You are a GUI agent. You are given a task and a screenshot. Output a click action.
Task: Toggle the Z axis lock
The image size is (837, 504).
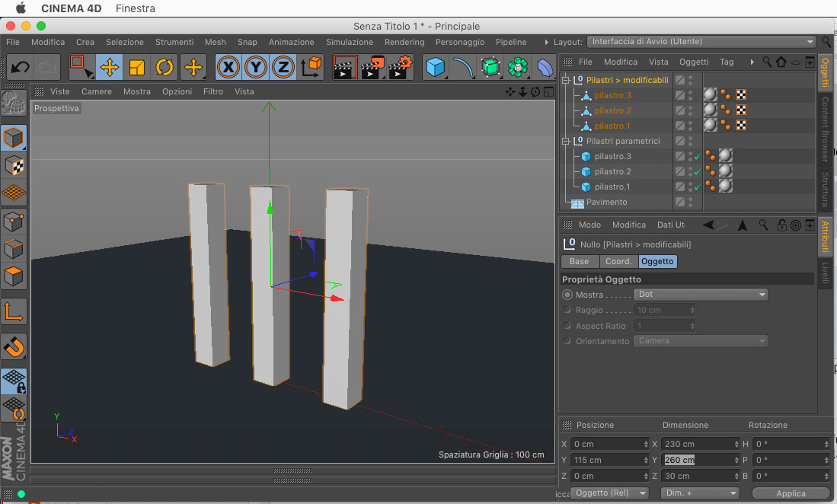pyautogui.click(x=283, y=67)
